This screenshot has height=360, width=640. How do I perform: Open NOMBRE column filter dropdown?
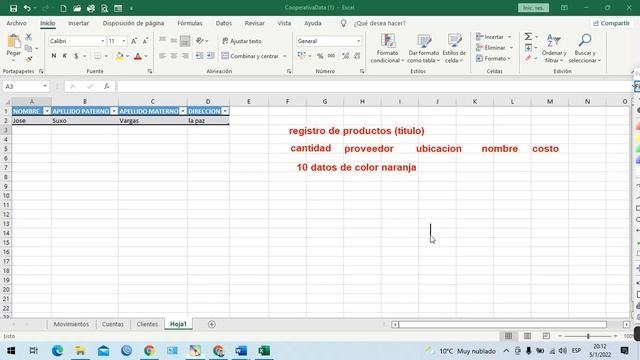(x=47, y=111)
